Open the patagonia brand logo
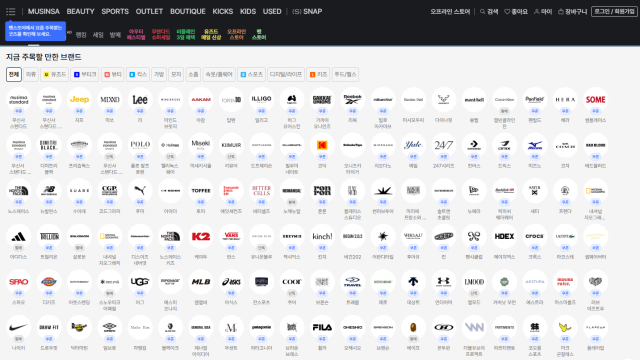Viewport: 640px width, 360px height. pyautogui.click(x=262, y=327)
